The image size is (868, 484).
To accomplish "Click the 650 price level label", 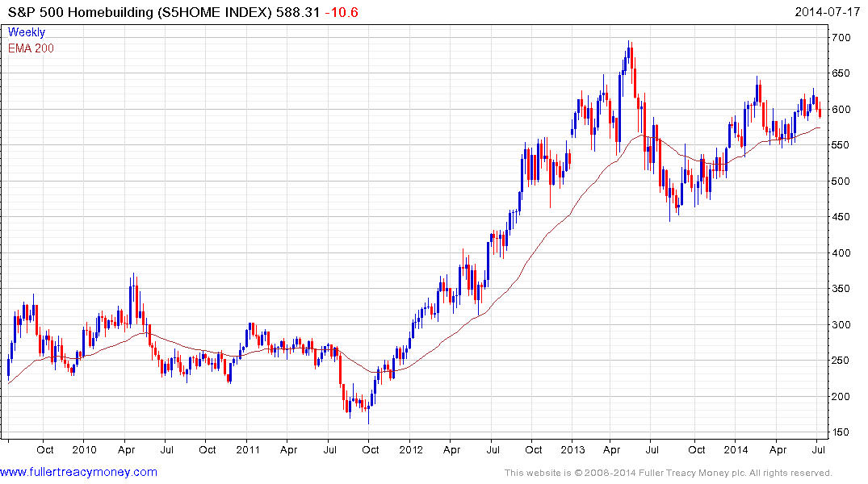I will click(843, 73).
